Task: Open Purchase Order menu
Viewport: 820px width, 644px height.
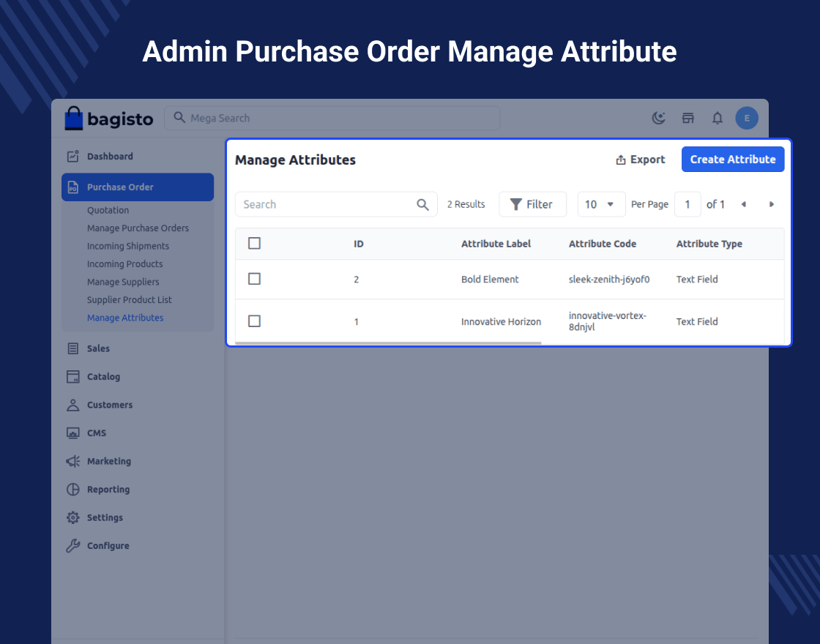Action: click(x=138, y=187)
